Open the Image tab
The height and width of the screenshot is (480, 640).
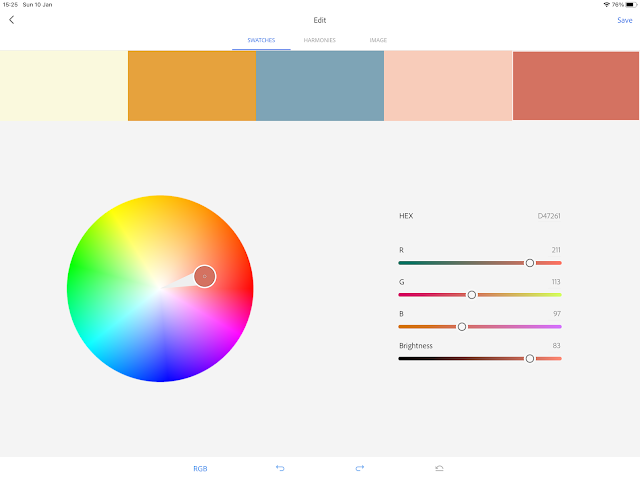[378, 40]
